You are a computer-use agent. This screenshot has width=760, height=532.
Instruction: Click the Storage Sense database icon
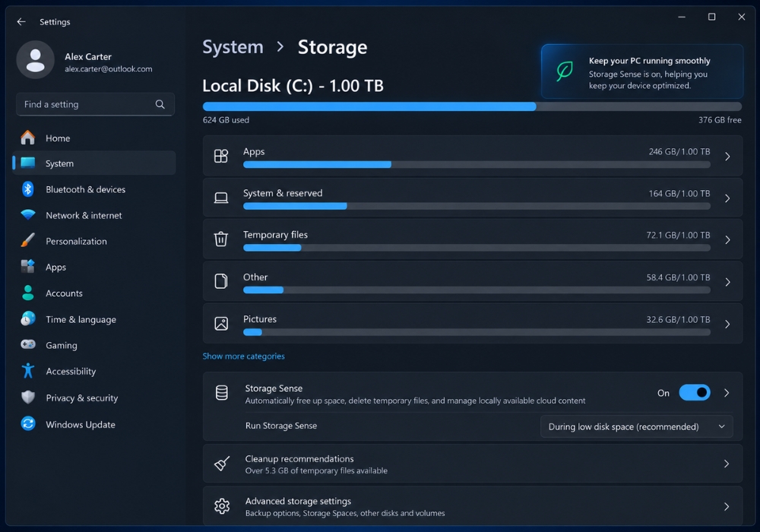221,393
